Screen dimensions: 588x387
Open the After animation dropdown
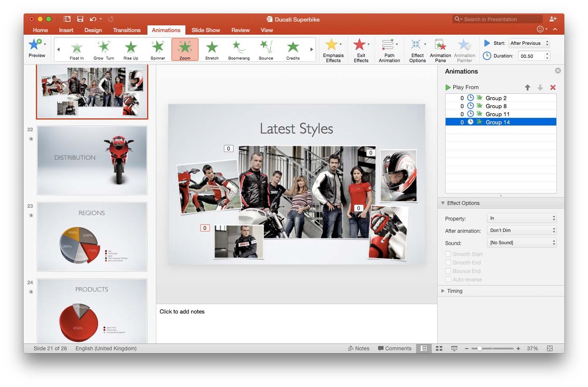click(x=522, y=230)
